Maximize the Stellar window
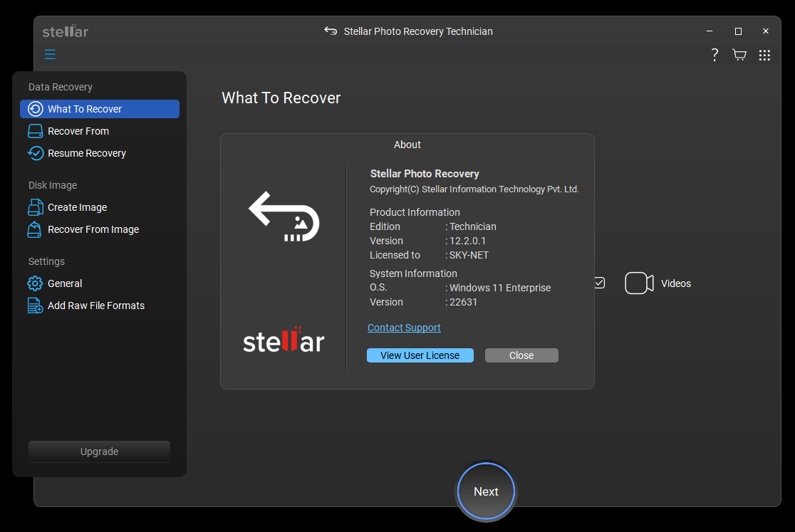Viewport: 795px width, 532px height. point(738,31)
